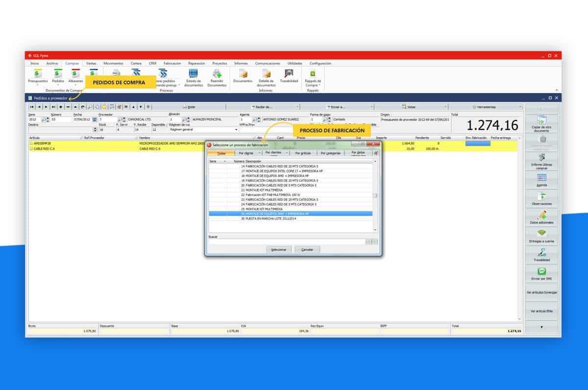Click Observaciones in the right sidebar
The image size is (588, 390).
[x=541, y=198]
